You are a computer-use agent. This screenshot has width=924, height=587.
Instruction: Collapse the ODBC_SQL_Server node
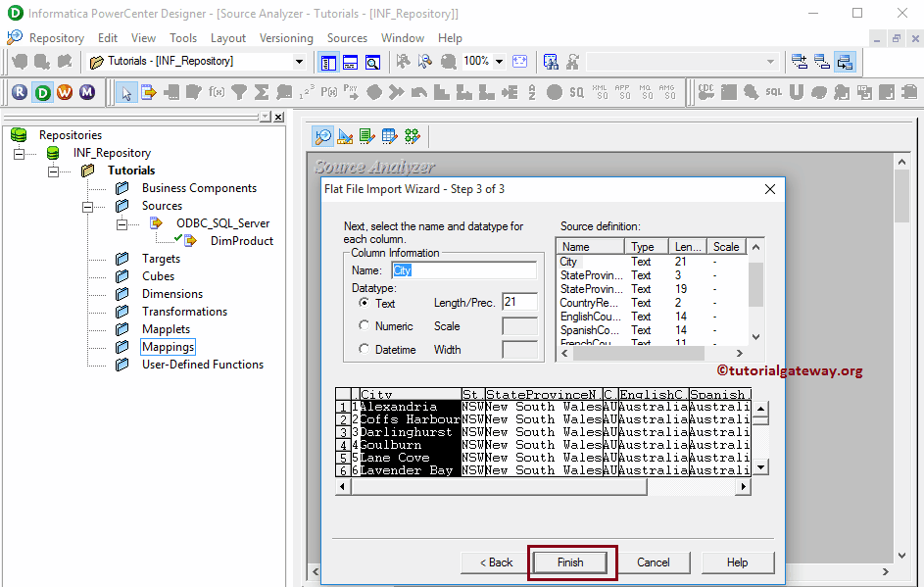coord(122,224)
